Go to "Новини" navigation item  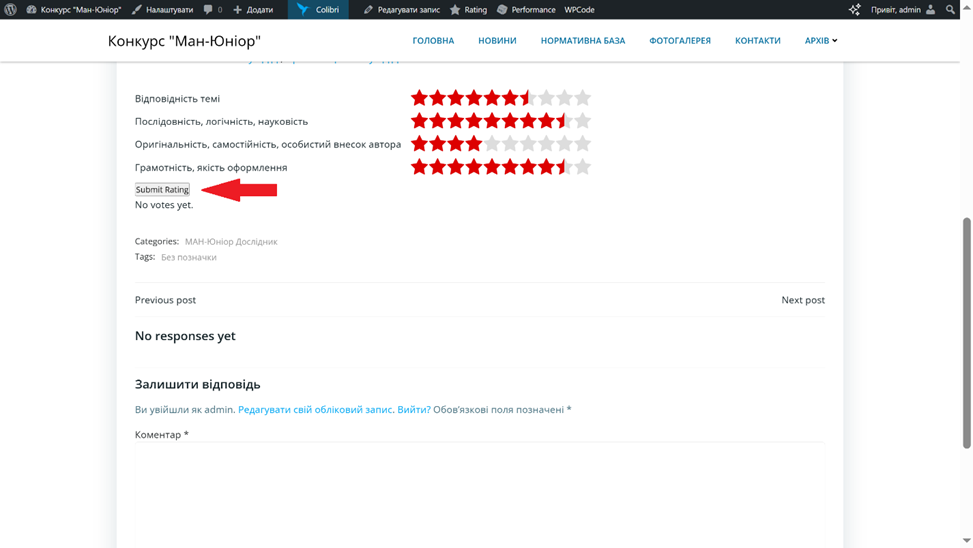click(x=497, y=41)
